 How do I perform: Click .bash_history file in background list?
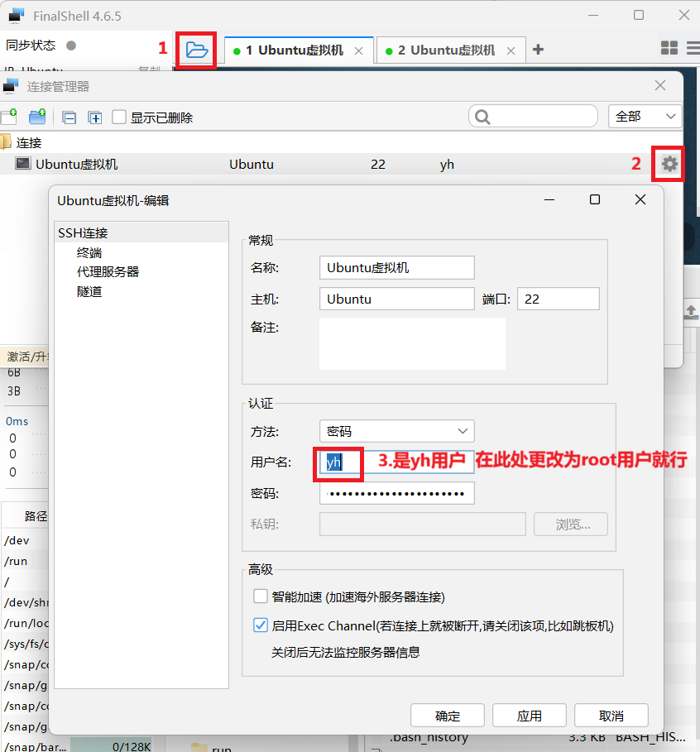tap(429, 738)
